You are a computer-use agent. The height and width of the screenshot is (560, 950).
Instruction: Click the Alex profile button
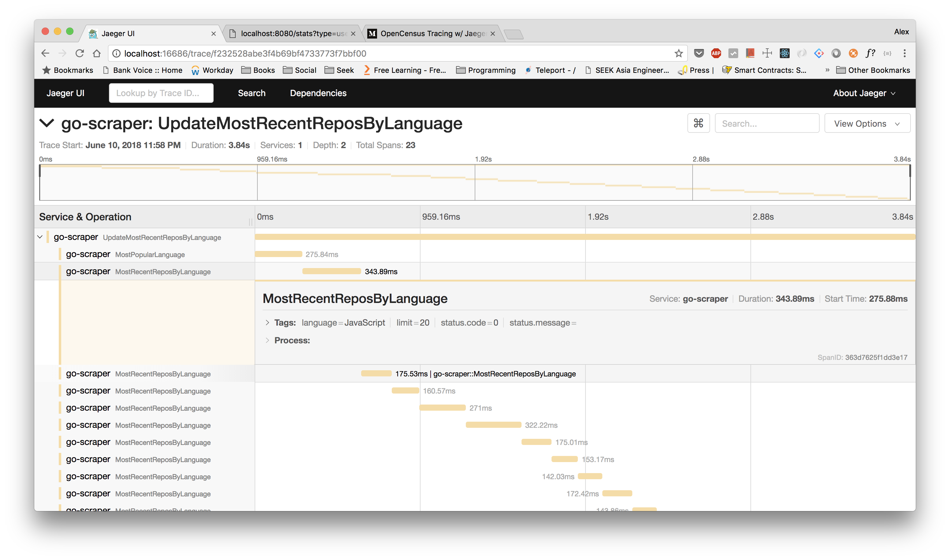pos(901,32)
